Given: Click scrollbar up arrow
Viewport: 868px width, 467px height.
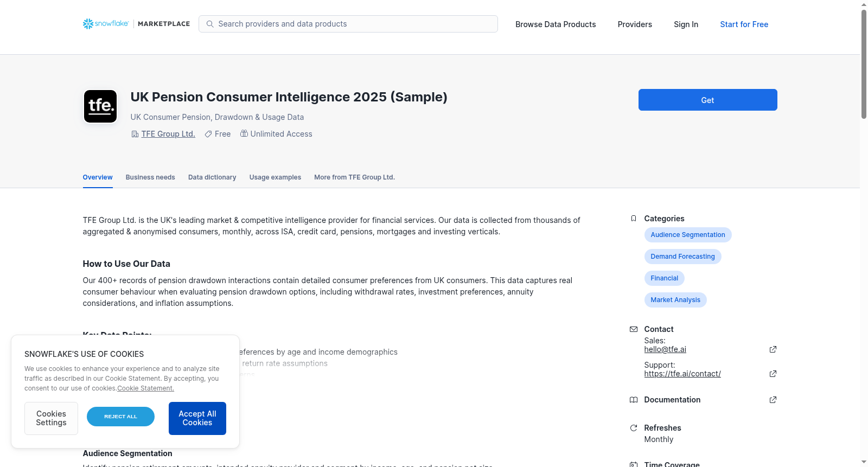Looking at the screenshot, I should point(864,4).
